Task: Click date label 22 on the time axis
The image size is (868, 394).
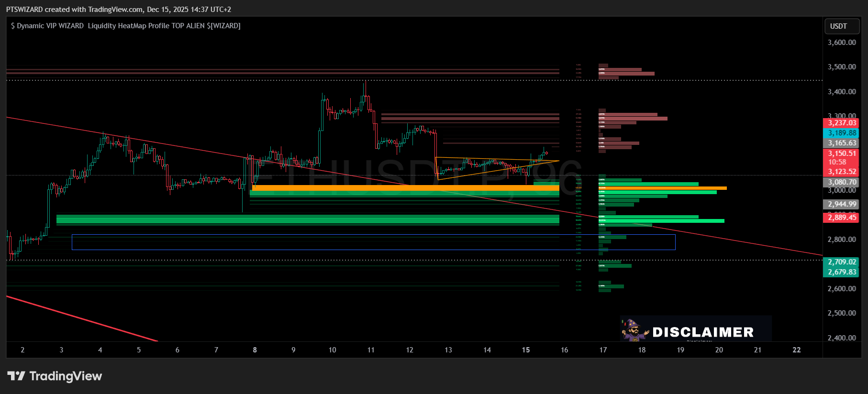Action: click(796, 350)
